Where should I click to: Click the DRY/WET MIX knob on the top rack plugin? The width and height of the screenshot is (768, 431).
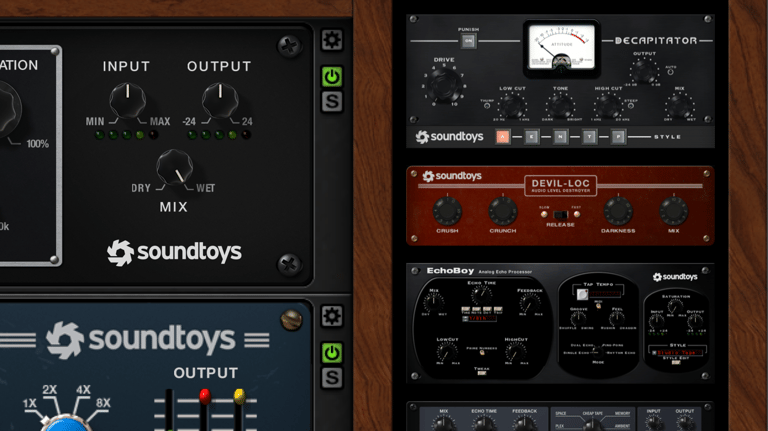click(174, 167)
